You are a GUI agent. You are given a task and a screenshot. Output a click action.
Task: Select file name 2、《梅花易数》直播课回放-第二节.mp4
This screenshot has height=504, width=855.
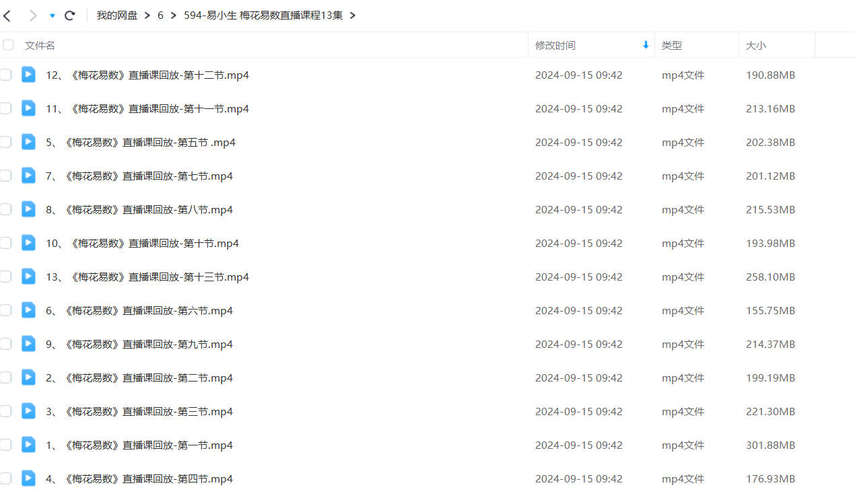pyautogui.click(x=139, y=377)
